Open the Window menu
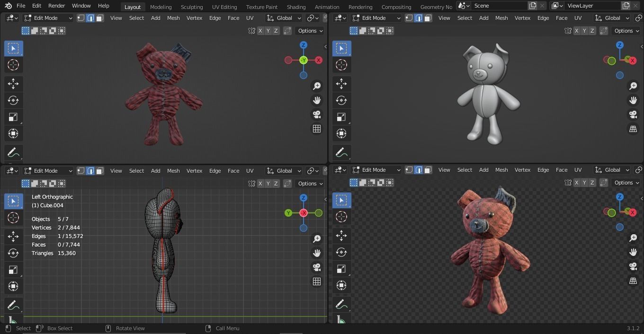The height and width of the screenshot is (334, 644). coord(81,6)
